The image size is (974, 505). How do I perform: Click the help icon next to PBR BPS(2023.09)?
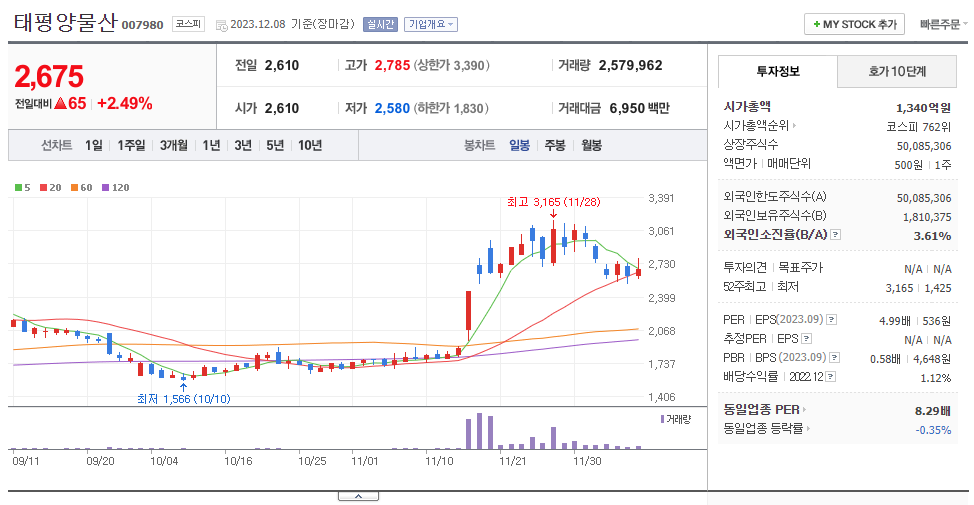point(835,358)
